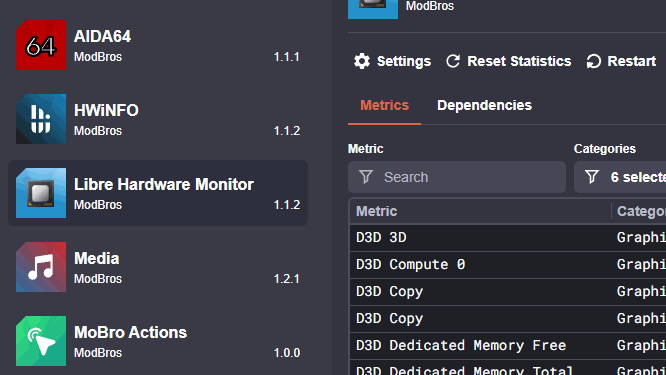The width and height of the screenshot is (666, 375).
Task: Select the AIDA64 plugin name
Action: coord(102,37)
